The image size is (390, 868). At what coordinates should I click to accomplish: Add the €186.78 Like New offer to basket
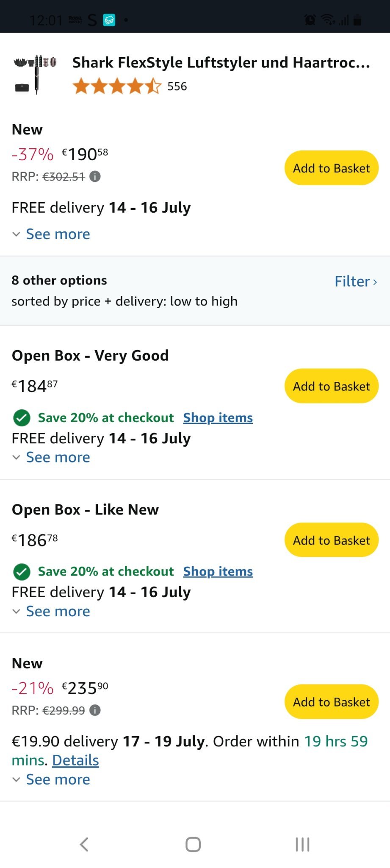(x=331, y=540)
